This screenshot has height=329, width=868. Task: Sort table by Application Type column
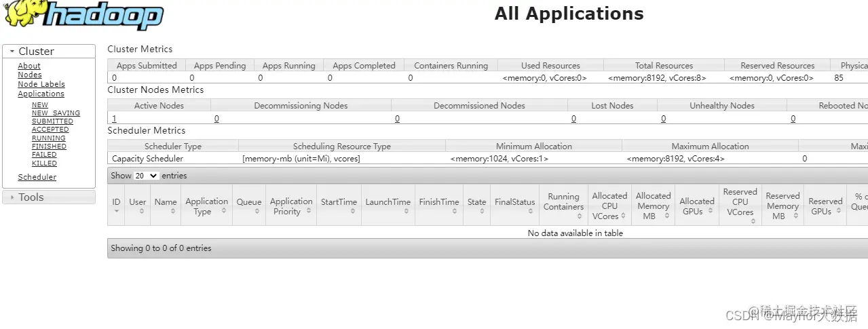pyautogui.click(x=206, y=205)
